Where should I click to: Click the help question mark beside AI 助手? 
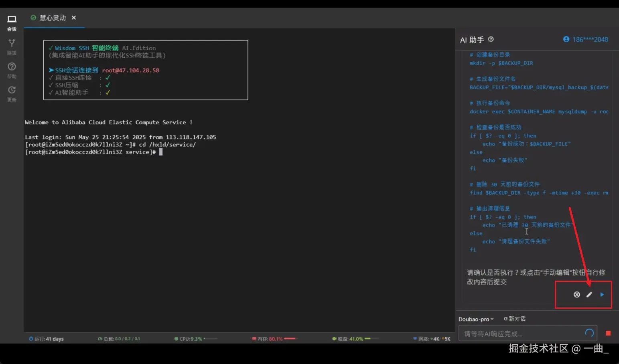click(x=491, y=39)
